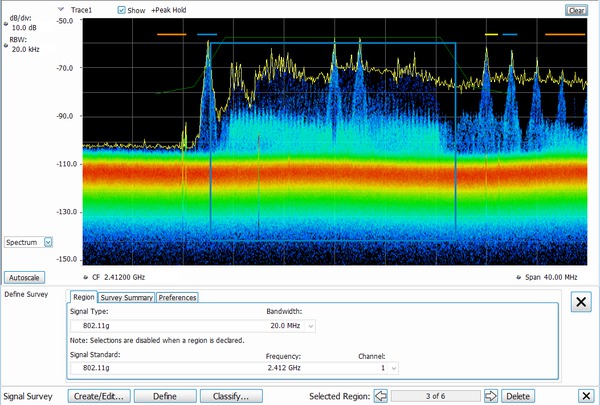Click the center frequency CF knob icon
This screenshot has height=405, width=600.
(x=86, y=277)
